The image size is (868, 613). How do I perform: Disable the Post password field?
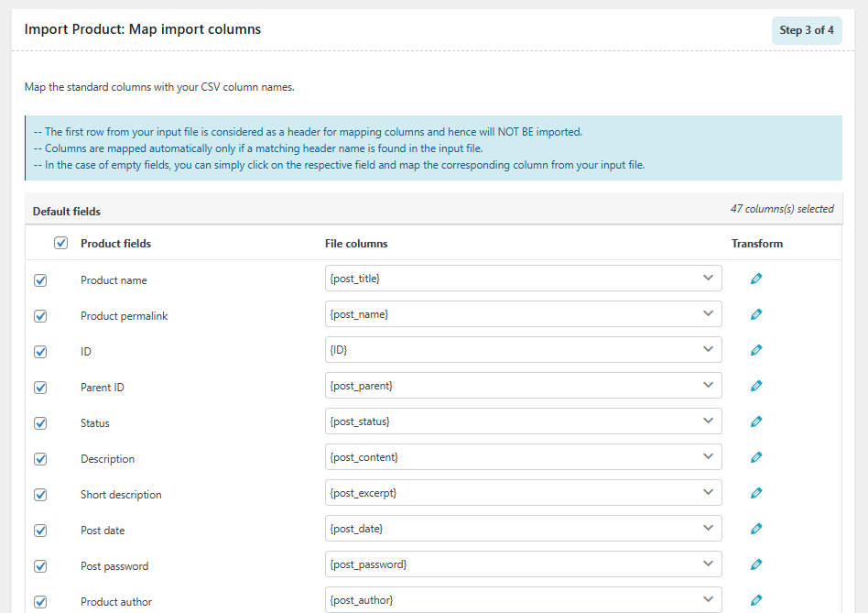tap(39, 565)
